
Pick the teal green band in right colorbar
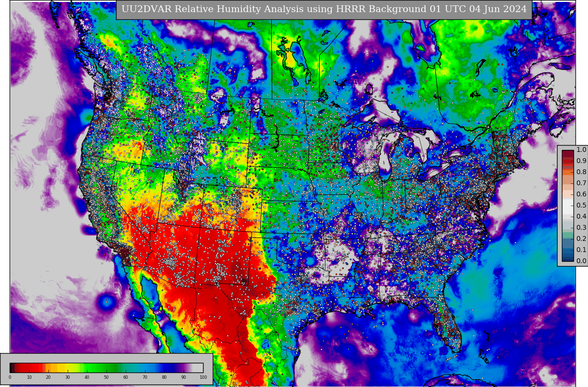(568, 235)
